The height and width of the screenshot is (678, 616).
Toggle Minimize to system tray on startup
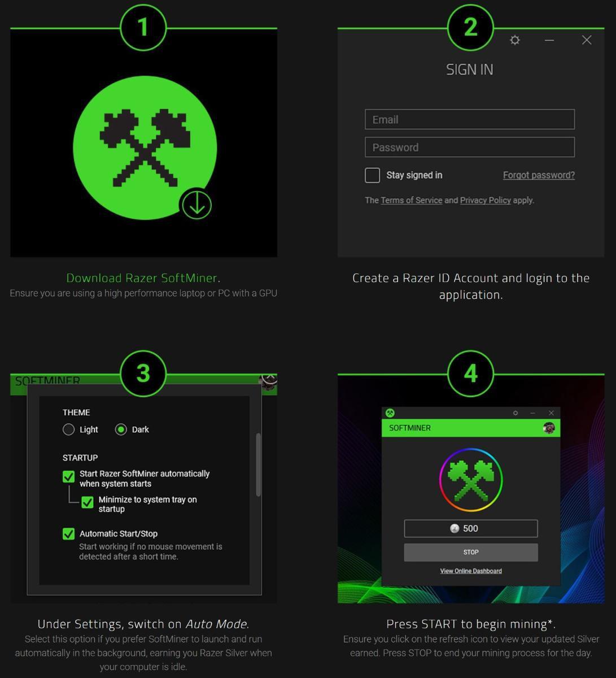pyautogui.click(x=88, y=502)
